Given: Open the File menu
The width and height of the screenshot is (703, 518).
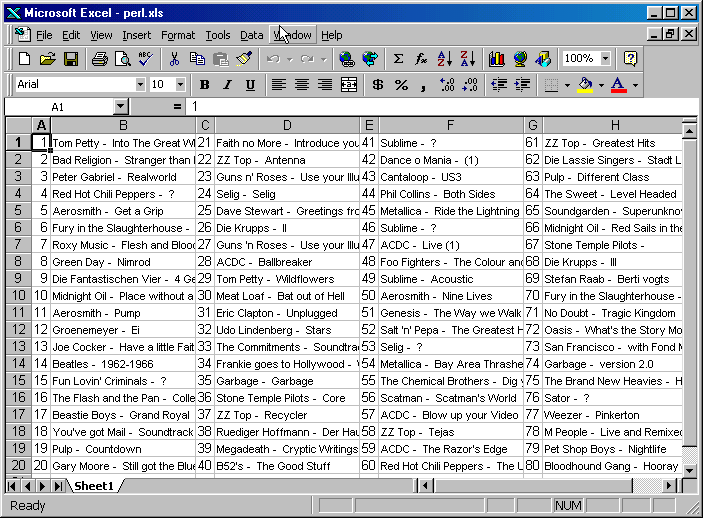Looking at the screenshot, I should (x=44, y=35).
